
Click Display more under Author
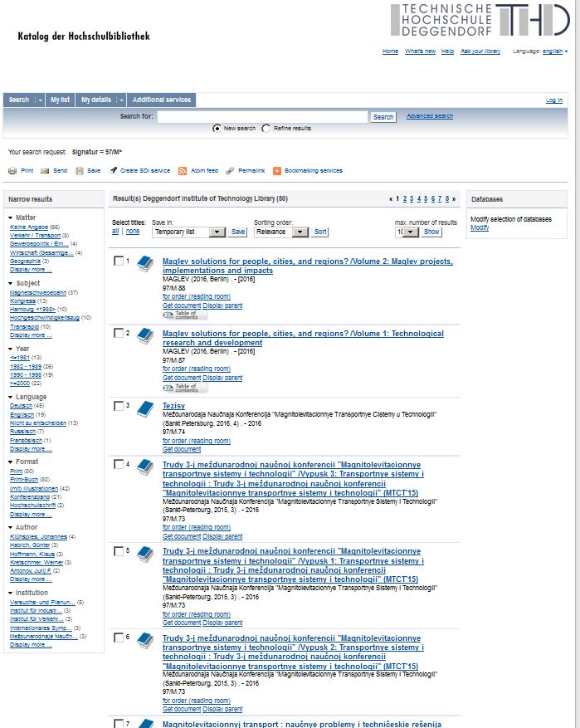click(x=31, y=579)
